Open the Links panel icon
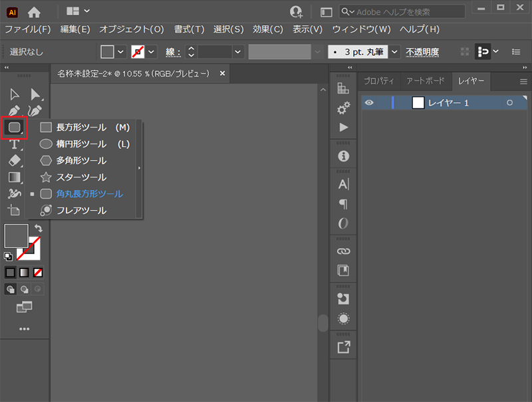532x402 pixels. pyautogui.click(x=343, y=251)
